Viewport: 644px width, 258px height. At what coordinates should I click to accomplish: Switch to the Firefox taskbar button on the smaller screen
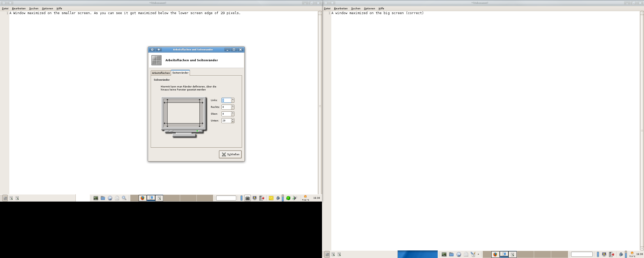coord(142,198)
